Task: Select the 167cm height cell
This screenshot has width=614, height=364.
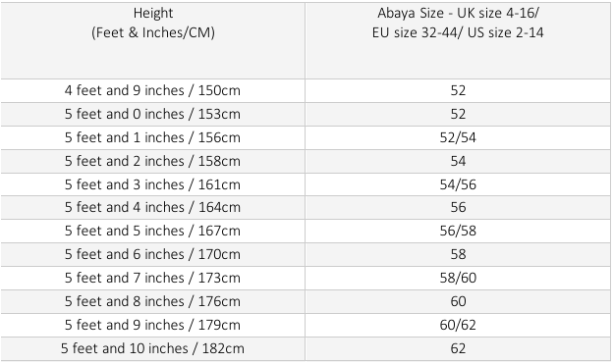Action: [x=152, y=231]
